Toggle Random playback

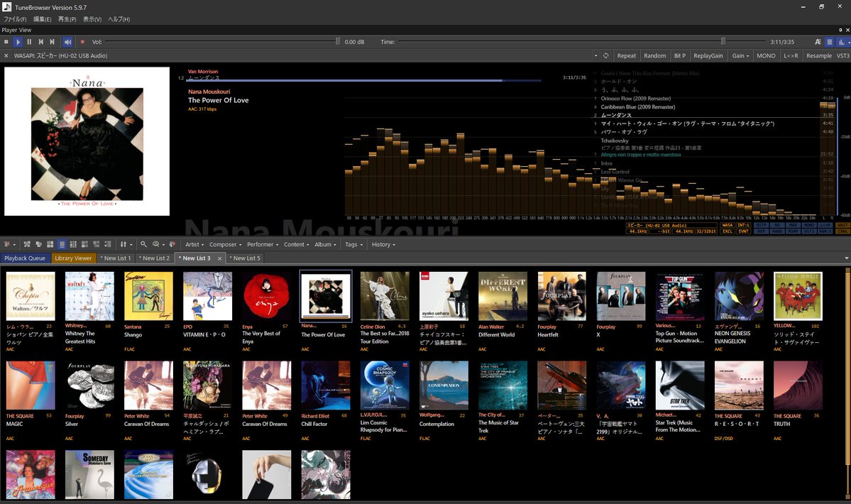pyautogui.click(x=654, y=56)
